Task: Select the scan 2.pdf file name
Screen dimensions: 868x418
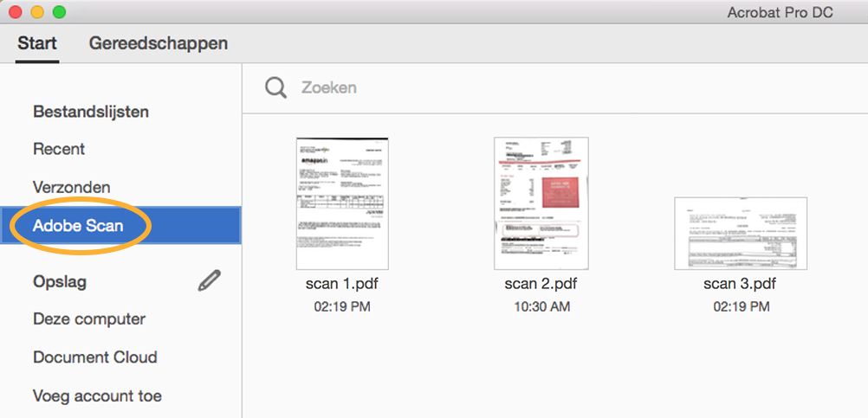Action: [541, 284]
